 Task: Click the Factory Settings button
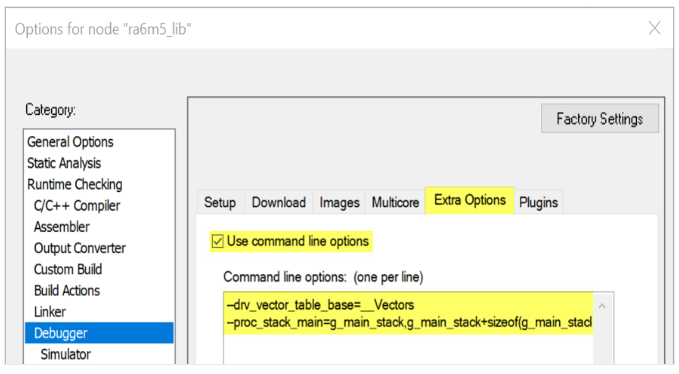click(600, 119)
